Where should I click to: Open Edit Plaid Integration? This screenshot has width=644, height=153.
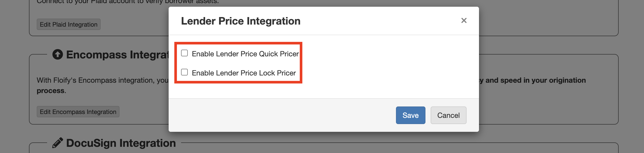click(x=68, y=24)
